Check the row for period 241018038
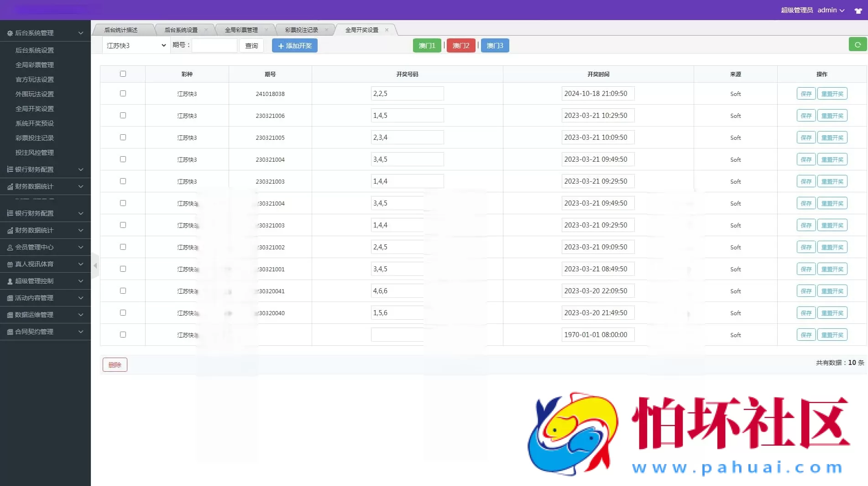 (123, 94)
